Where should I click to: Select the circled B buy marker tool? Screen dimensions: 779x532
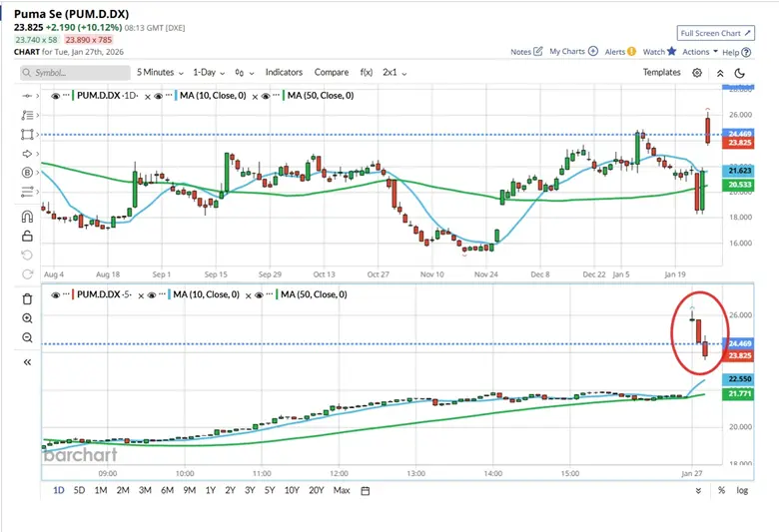[x=27, y=173]
